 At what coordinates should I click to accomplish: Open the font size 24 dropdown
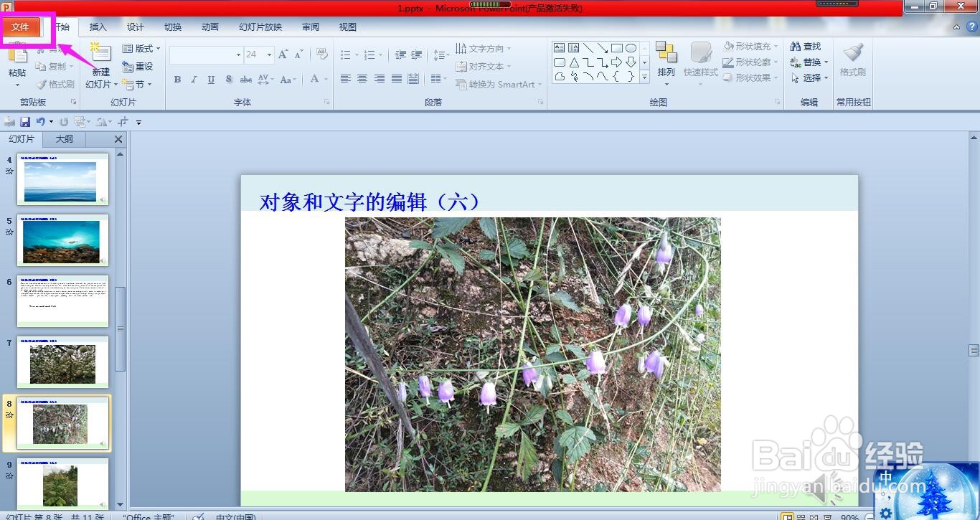pyautogui.click(x=270, y=55)
